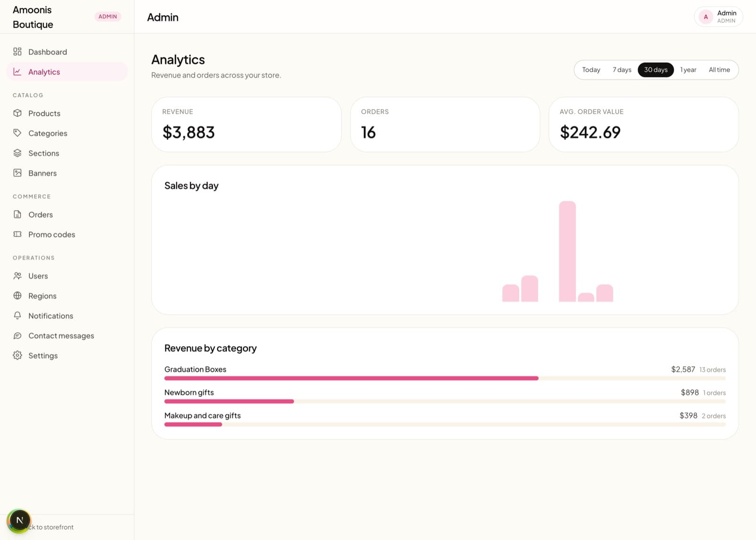
Task: Click the Makeup and care gifts bar
Action: tap(193, 425)
